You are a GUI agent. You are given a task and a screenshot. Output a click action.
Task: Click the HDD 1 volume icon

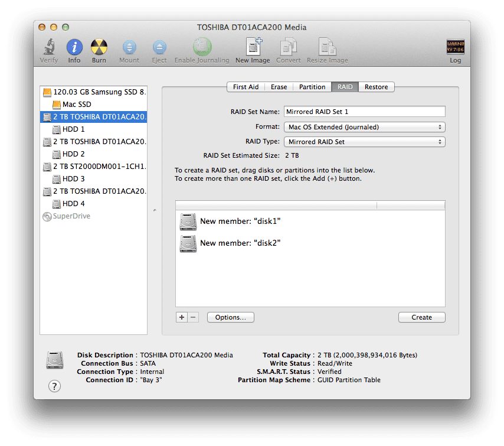point(57,129)
